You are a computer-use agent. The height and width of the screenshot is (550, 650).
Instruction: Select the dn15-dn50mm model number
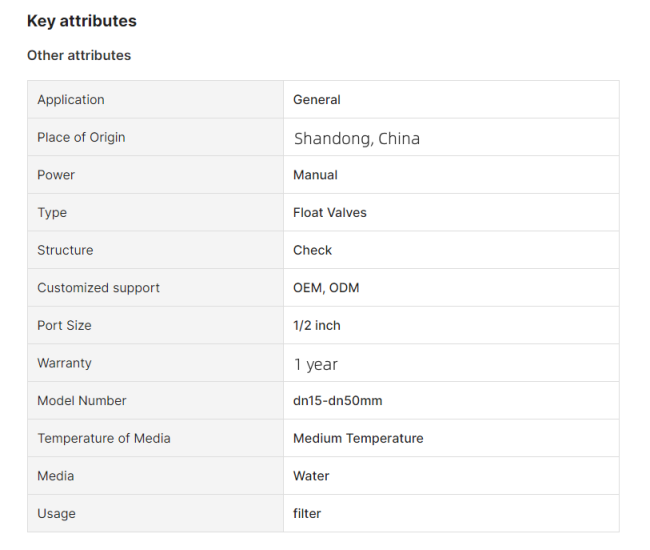tap(338, 401)
